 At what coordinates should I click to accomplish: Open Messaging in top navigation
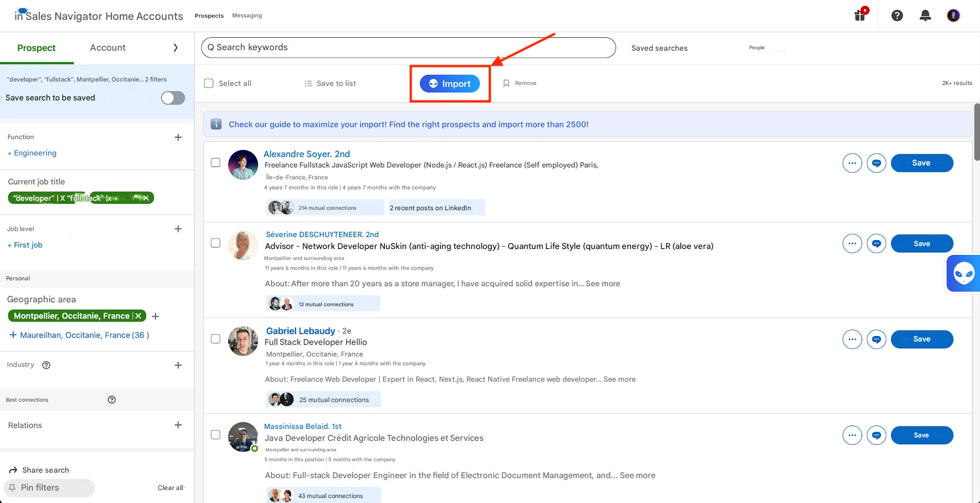pyautogui.click(x=247, y=16)
